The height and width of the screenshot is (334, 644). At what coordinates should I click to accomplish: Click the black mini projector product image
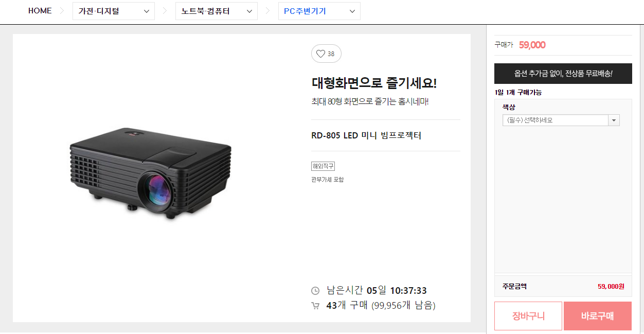[151, 174]
